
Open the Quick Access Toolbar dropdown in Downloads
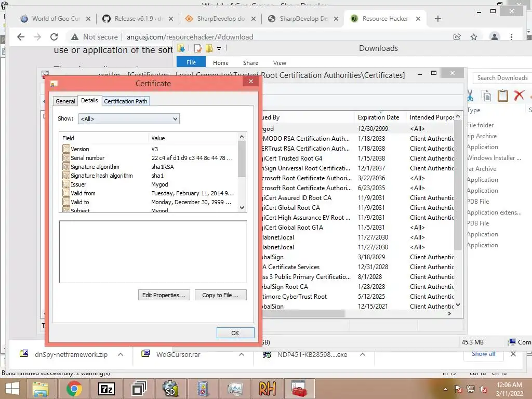pyautogui.click(x=219, y=49)
